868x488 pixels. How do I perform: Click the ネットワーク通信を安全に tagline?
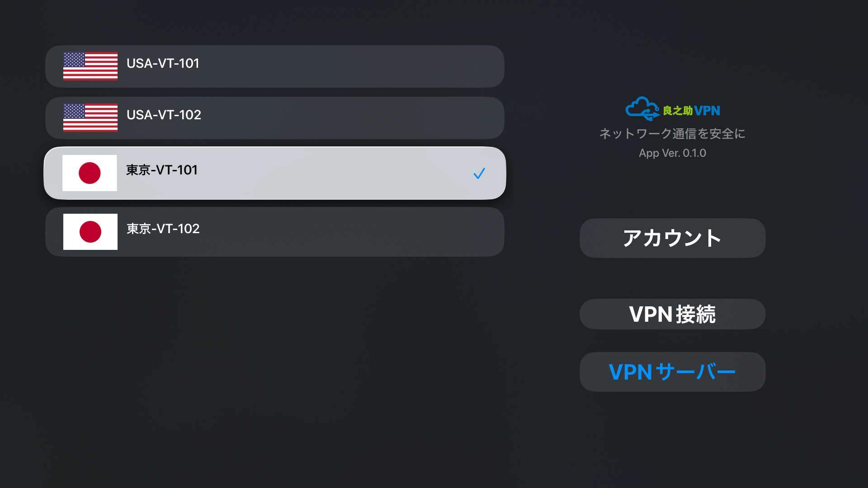pos(672,134)
